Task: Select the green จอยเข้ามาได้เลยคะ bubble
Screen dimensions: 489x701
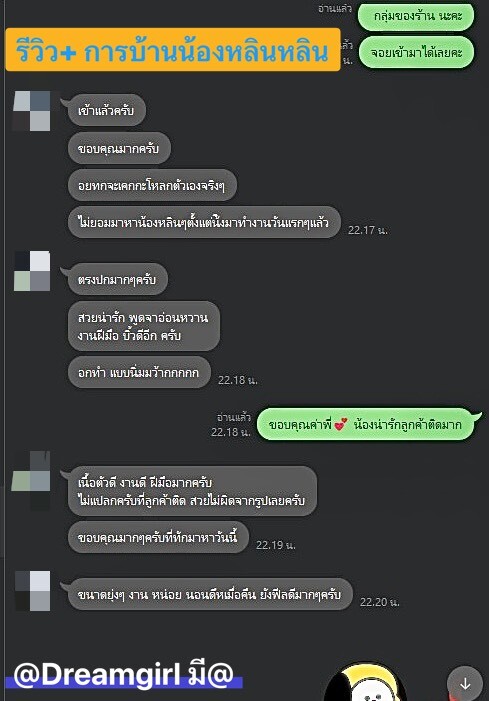Action: pos(416,52)
